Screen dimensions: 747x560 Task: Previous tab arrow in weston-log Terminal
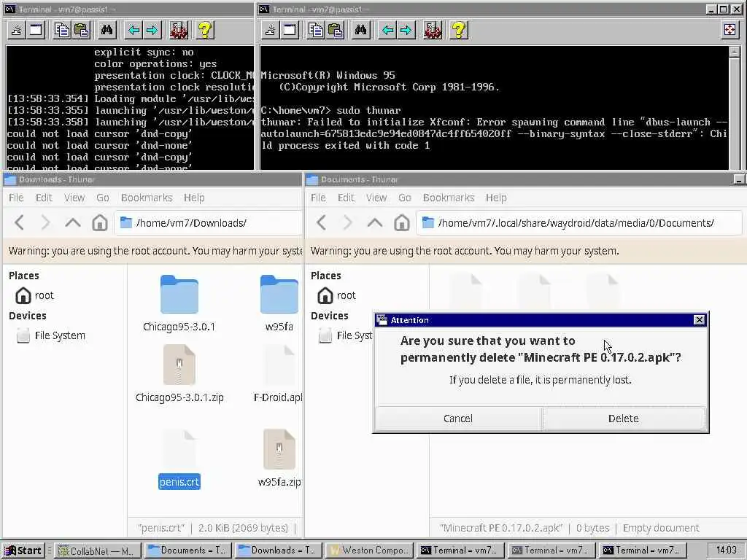(x=133, y=30)
